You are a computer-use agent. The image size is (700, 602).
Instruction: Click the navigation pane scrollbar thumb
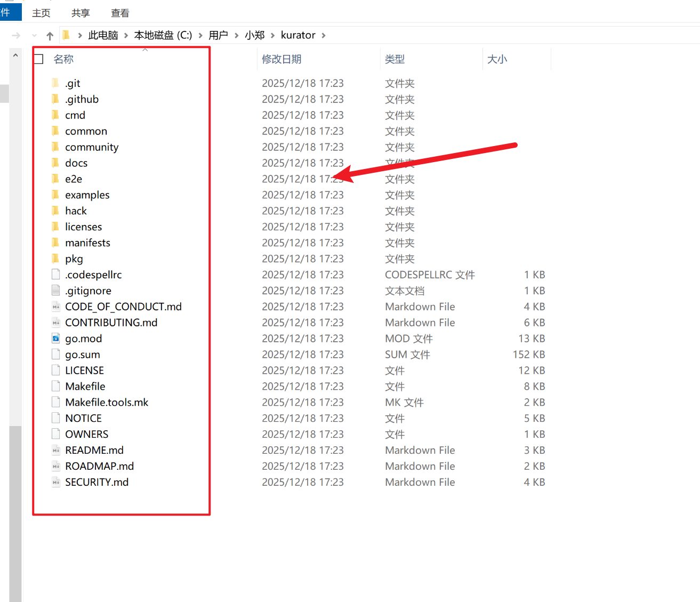[x=15, y=513]
